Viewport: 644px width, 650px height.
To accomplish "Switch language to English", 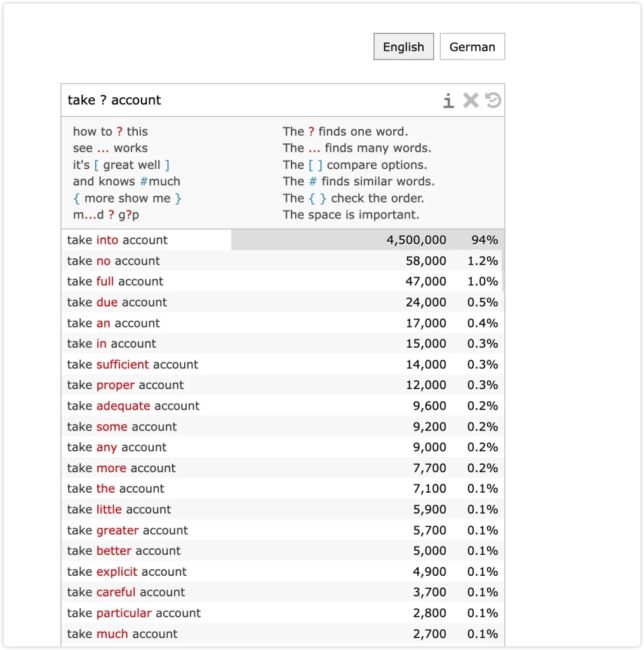I will 403,47.
